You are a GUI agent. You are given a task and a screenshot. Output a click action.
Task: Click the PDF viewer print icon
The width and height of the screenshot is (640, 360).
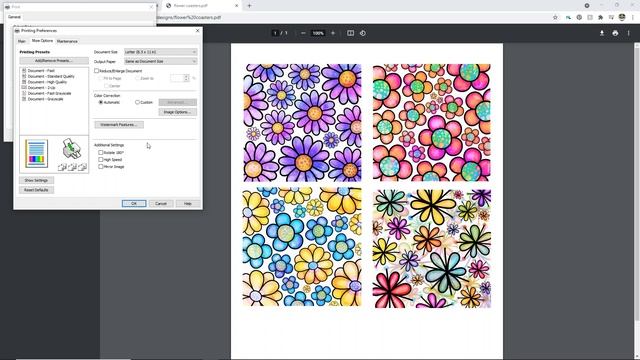pos(615,33)
